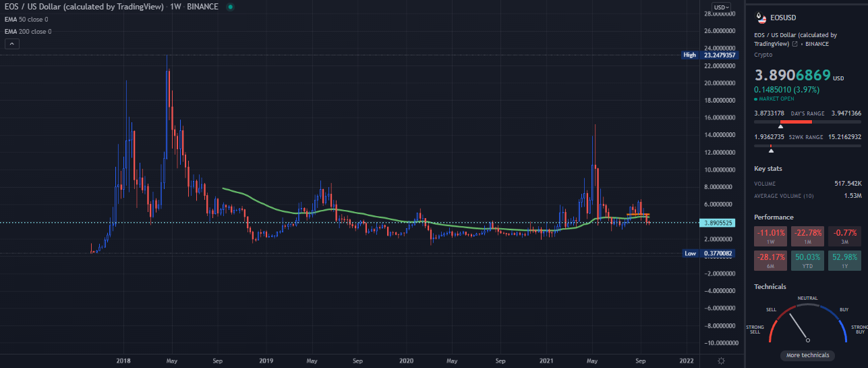This screenshot has width=868, height=368.
Task: Click the BINANCE exchange link in details panel
Action: coord(816,44)
